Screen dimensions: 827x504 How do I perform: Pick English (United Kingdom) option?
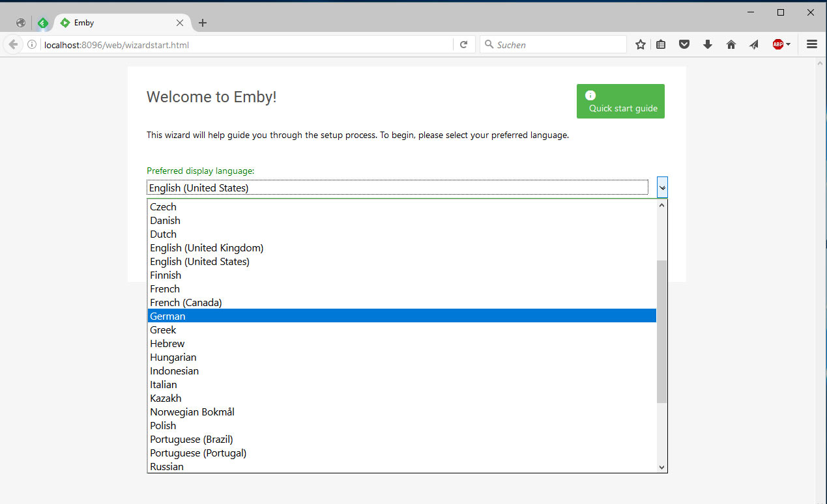tap(402, 247)
